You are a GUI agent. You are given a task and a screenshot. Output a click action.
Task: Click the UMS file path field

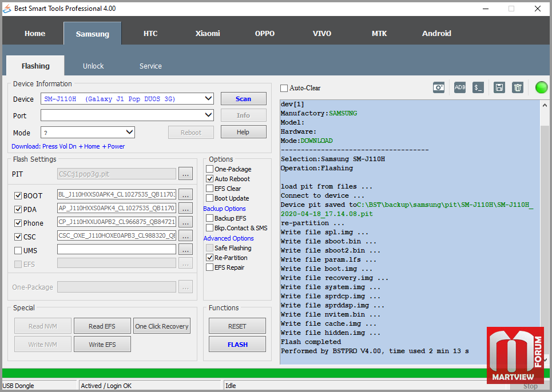[117, 249]
